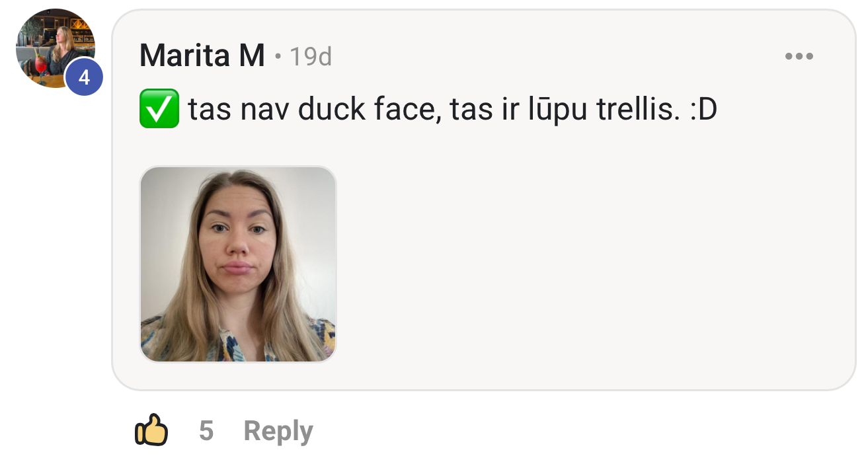The width and height of the screenshot is (868, 456).
Task: Open the three-dot more options menu
Action: click(799, 56)
